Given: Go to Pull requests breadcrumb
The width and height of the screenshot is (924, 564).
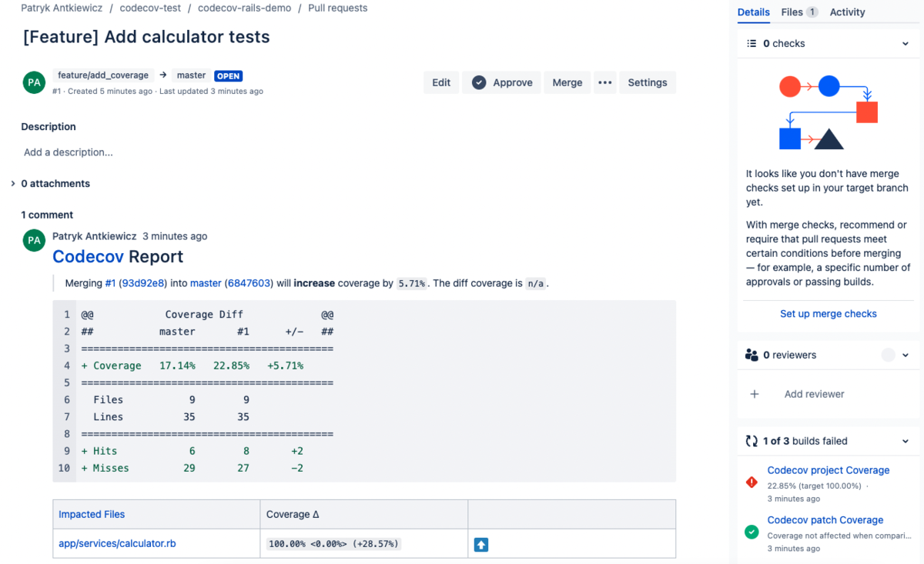Looking at the screenshot, I should (337, 8).
